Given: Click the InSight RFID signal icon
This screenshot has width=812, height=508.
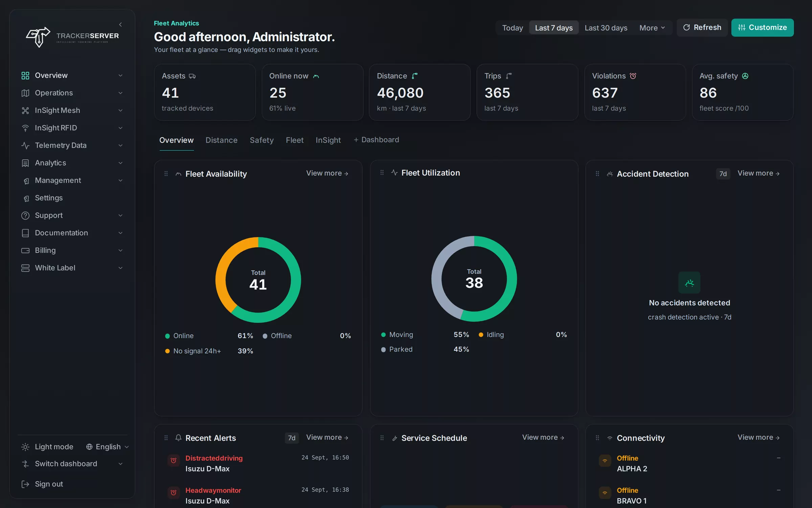Looking at the screenshot, I should 25,128.
